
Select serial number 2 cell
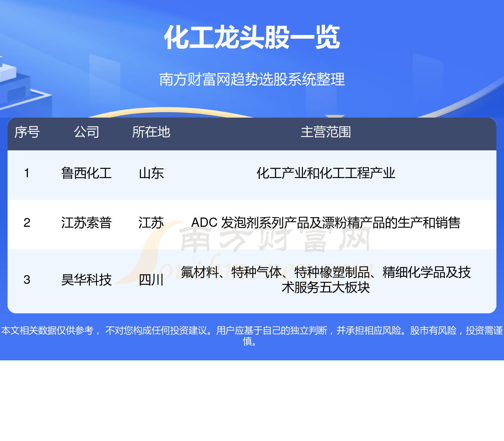(x=27, y=223)
